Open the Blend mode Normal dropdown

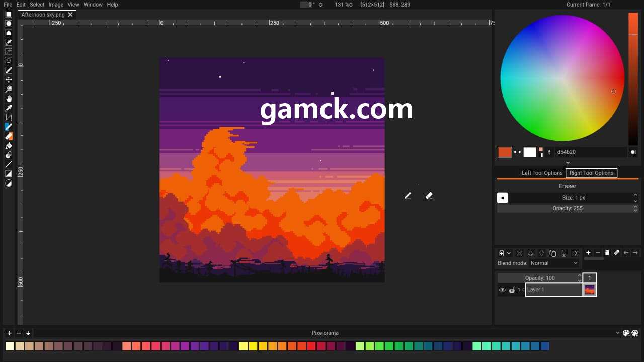pos(554,263)
